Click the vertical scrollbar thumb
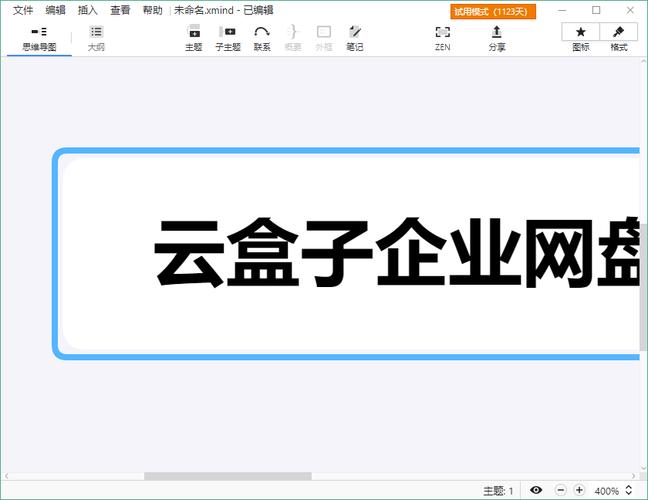648x500 pixels. coord(644,287)
